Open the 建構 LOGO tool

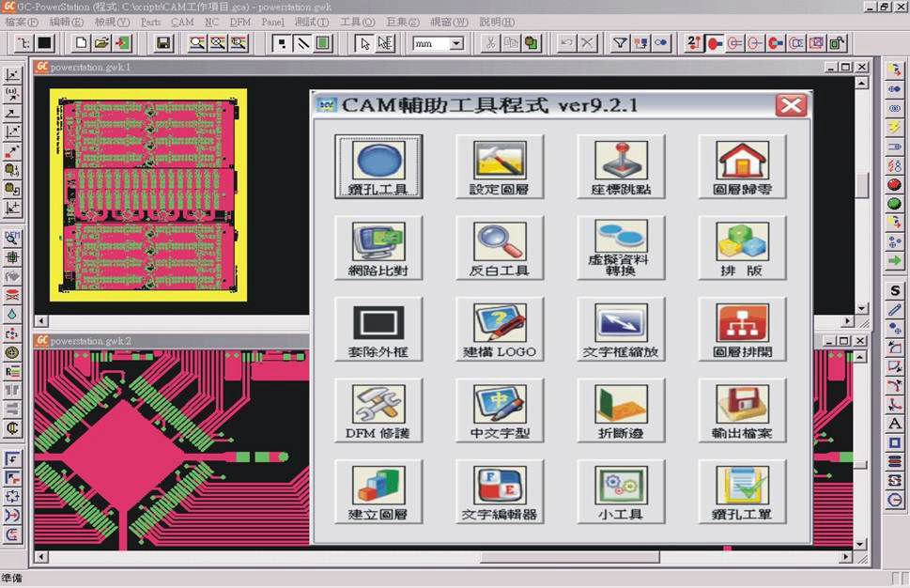500,329
